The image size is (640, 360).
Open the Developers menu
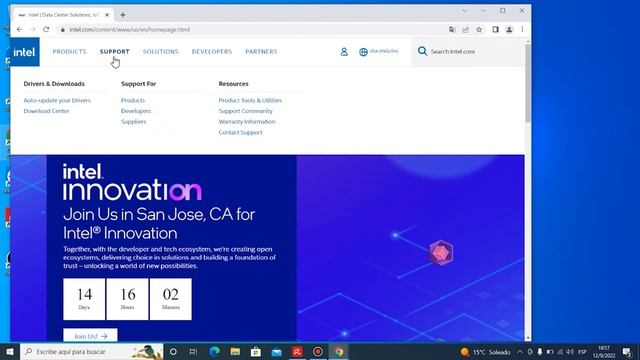point(212,51)
